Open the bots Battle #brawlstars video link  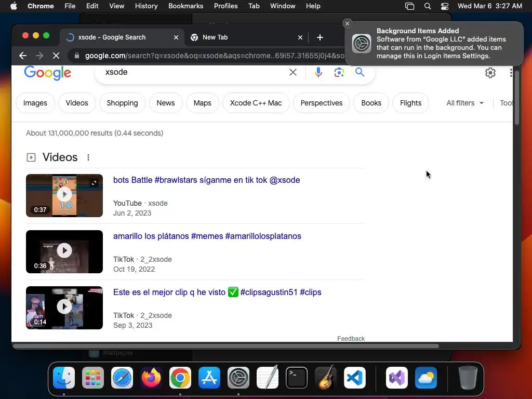(x=206, y=180)
